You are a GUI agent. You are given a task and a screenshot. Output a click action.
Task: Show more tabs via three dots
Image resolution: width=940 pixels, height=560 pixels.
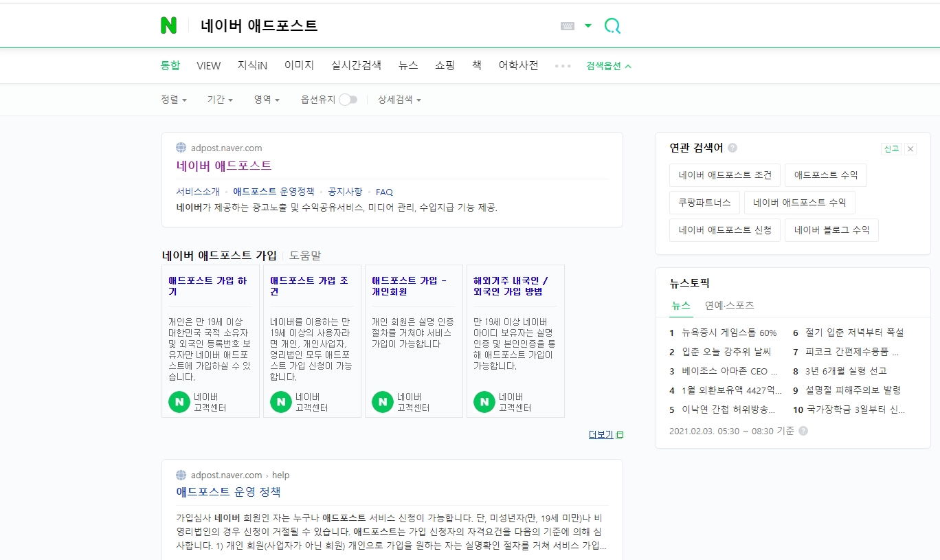pos(563,66)
